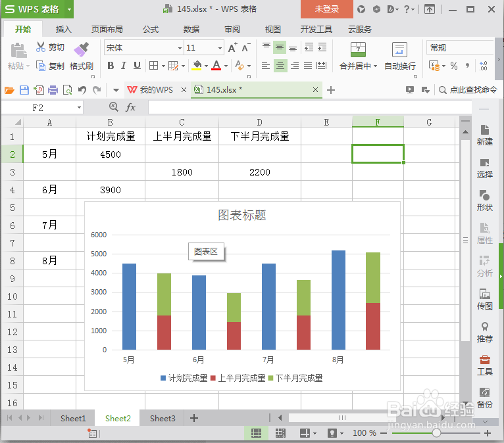The width and height of the screenshot is (504, 443).
Task: Decrease font size with the A- icon
Action: [x=246, y=47]
